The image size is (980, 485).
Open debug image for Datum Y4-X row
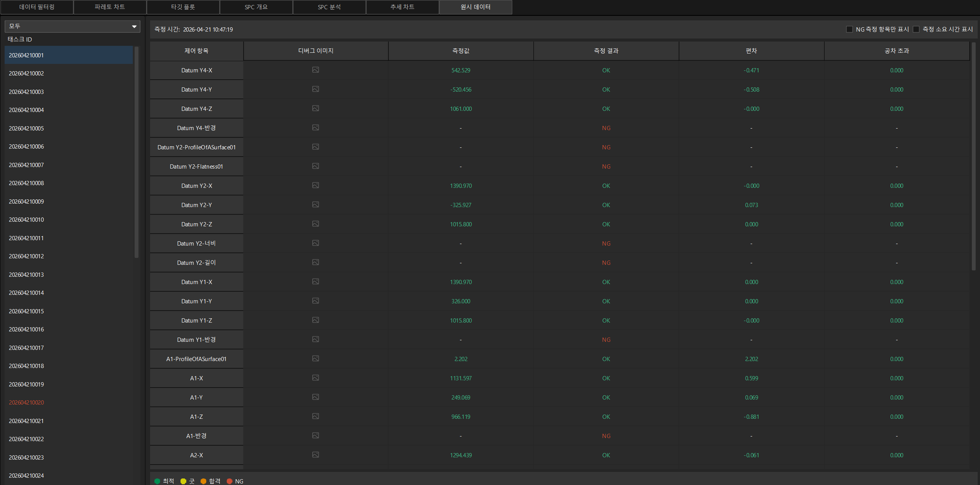point(315,70)
